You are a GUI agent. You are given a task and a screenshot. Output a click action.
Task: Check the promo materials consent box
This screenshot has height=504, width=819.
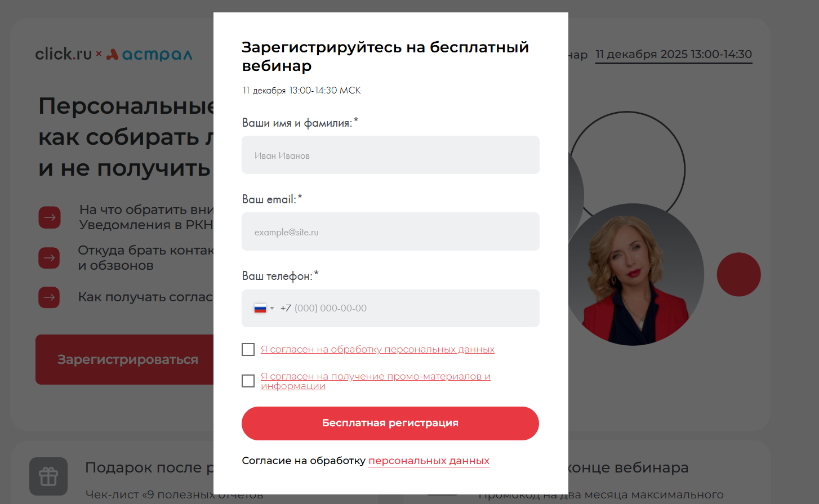tap(248, 381)
